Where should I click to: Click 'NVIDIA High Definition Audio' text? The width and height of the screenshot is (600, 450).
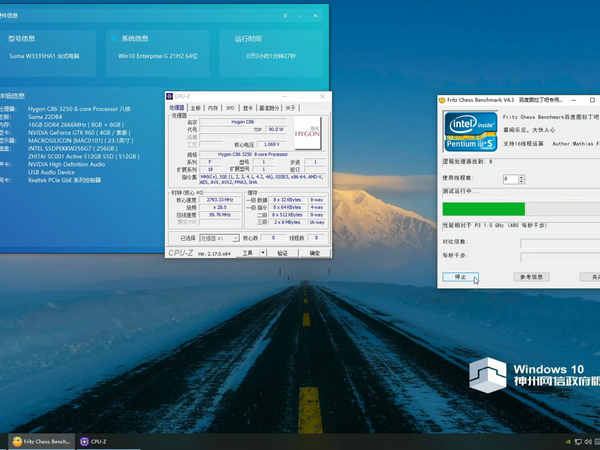tap(66, 164)
